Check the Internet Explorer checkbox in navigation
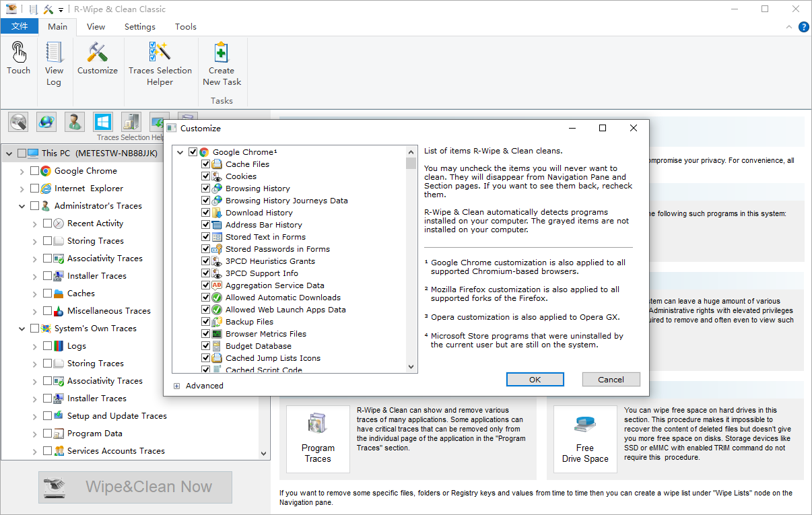Screen dimensions: 812x515 tap(35, 188)
